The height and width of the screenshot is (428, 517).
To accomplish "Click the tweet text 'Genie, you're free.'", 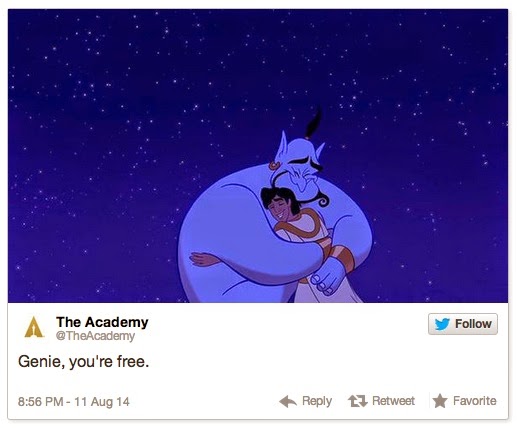I will (x=83, y=362).
